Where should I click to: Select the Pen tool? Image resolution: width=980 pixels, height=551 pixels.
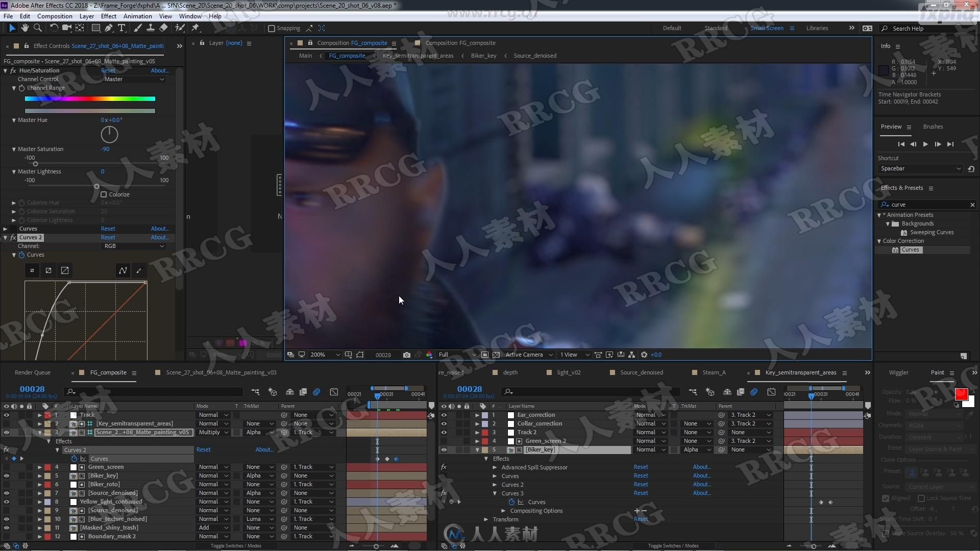pos(108,28)
